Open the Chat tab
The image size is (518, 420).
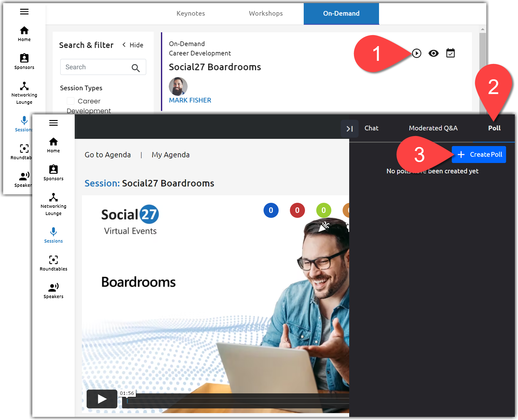tap(371, 128)
